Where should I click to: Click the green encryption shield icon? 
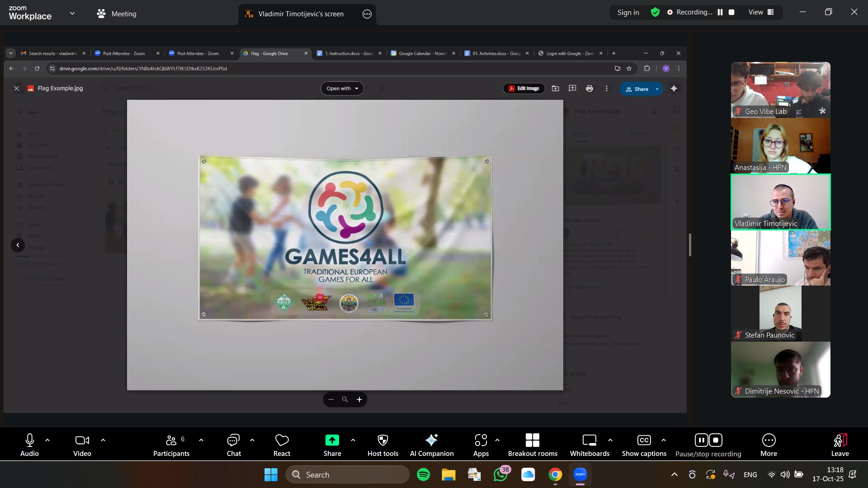(655, 12)
